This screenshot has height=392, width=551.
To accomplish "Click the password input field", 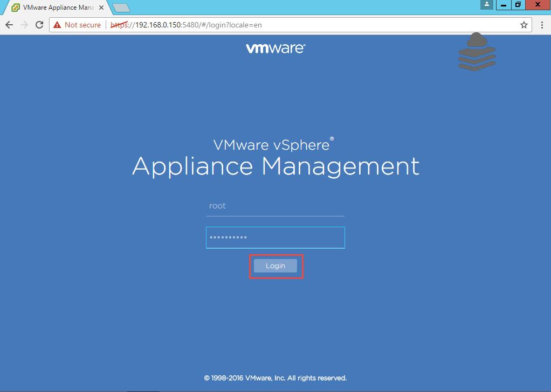I will [275, 237].
